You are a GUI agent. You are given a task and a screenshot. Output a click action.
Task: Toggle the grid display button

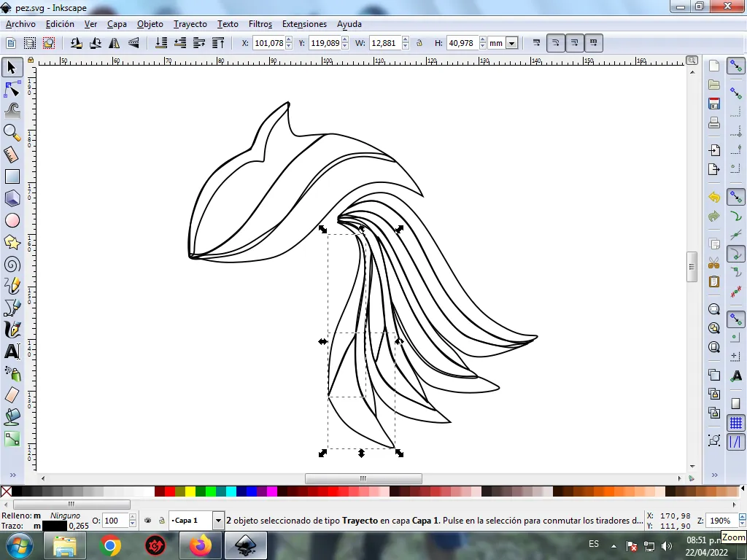(x=736, y=423)
